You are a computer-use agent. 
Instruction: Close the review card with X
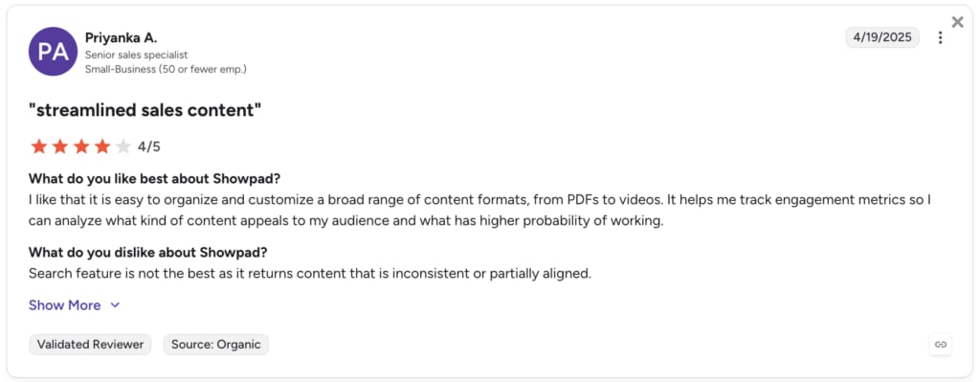pos(957,23)
